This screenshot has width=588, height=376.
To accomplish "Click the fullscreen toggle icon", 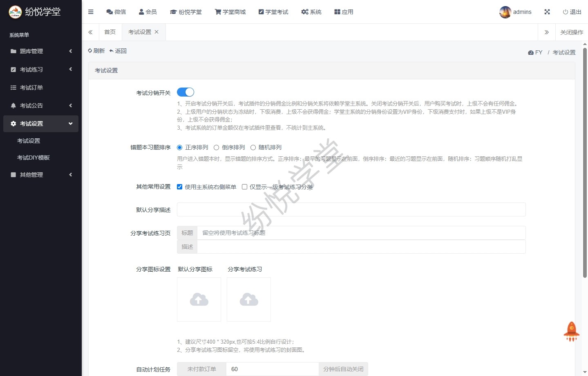I will click(547, 12).
